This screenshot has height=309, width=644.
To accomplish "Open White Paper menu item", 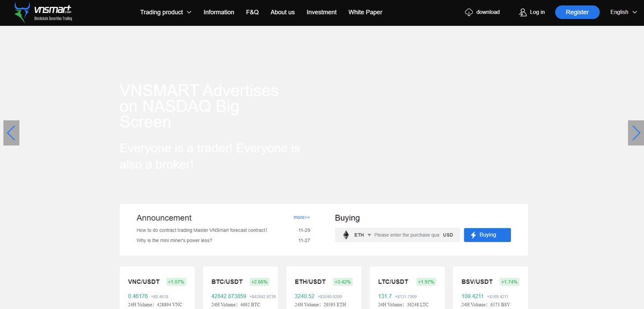I will click(x=365, y=12).
